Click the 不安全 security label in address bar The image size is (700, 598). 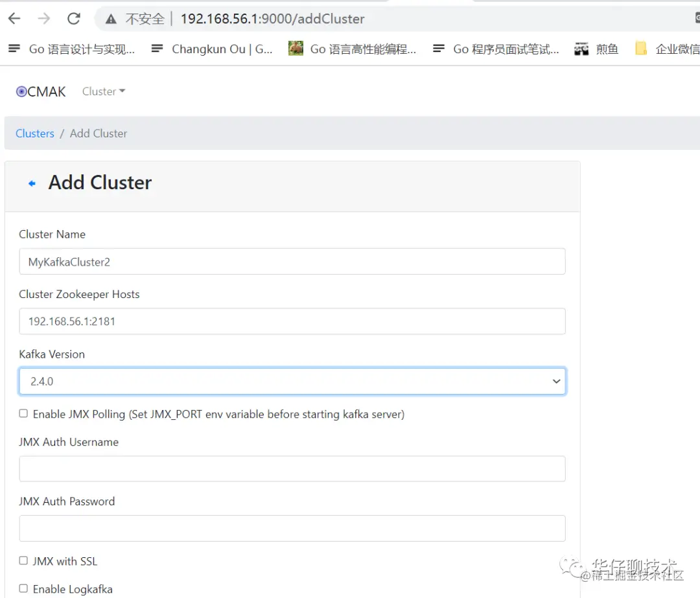tap(145, 19)
